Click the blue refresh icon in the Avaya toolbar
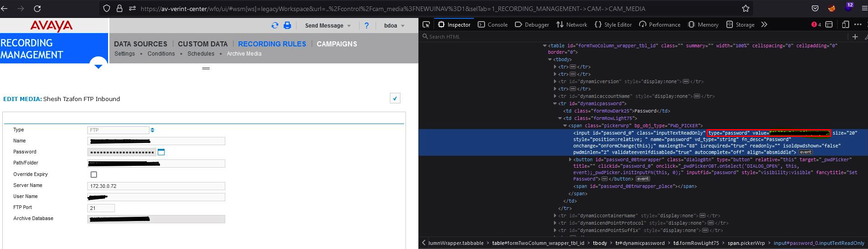Screen dimensions: 868x249 pos(275,25)
